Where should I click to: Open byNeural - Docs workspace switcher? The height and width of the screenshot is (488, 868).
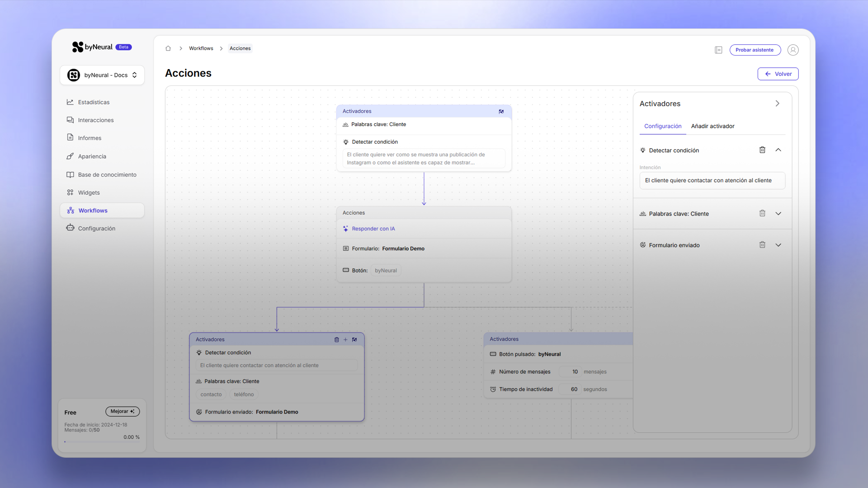point(102,75)
